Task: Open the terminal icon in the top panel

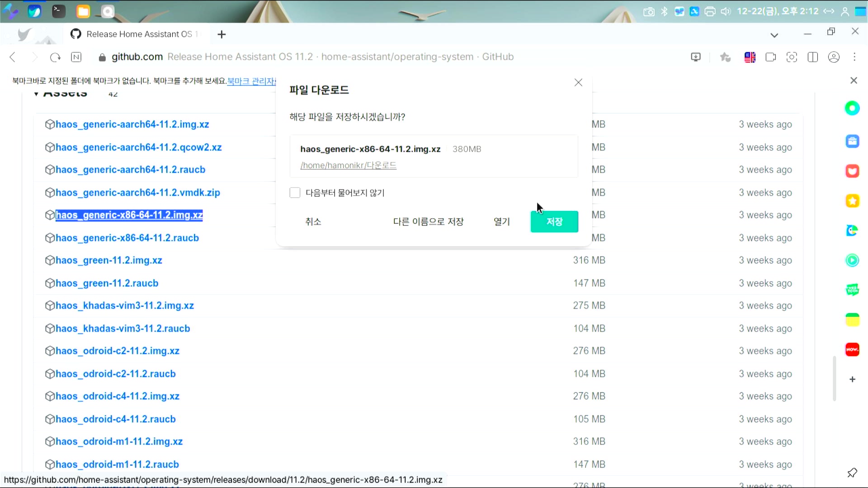Action: tap(59, 11)
